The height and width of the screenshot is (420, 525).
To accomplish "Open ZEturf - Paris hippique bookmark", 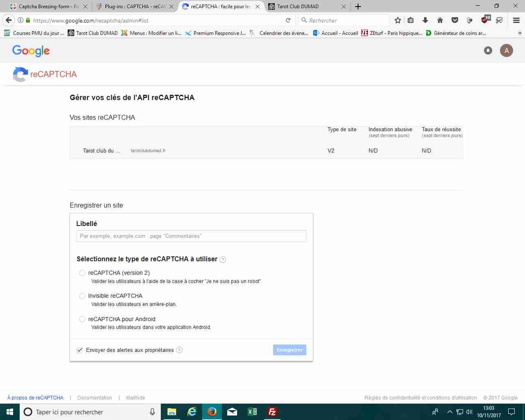I will coord(392,33).
